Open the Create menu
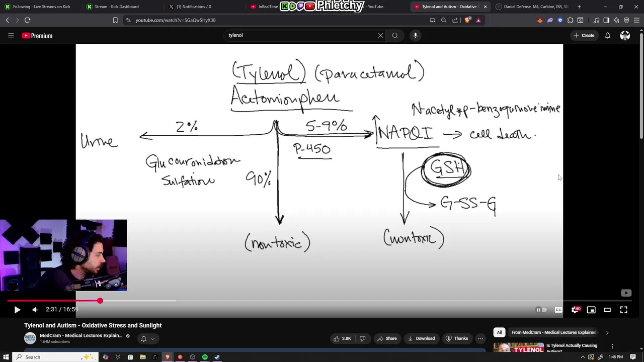The width and height of the screenshot is (644, 362). tap(584, 35)
